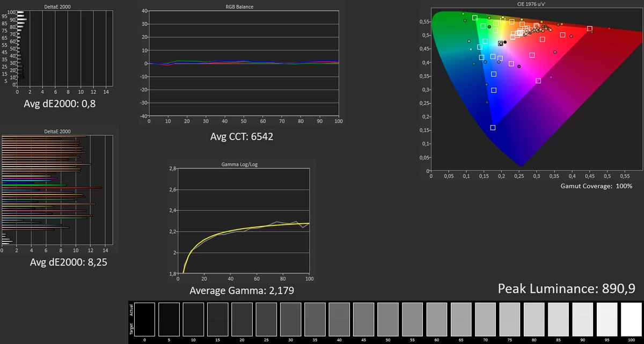This screenshot has width=644, height=344.
Task: Click the yellow gamma curve graph
Action: click(243, 221)
